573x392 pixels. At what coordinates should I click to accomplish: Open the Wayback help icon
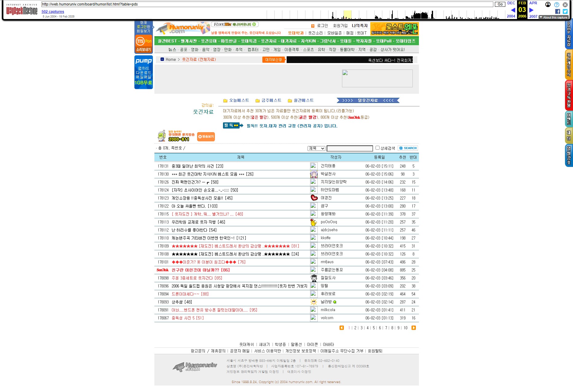[x=557, y=5]
